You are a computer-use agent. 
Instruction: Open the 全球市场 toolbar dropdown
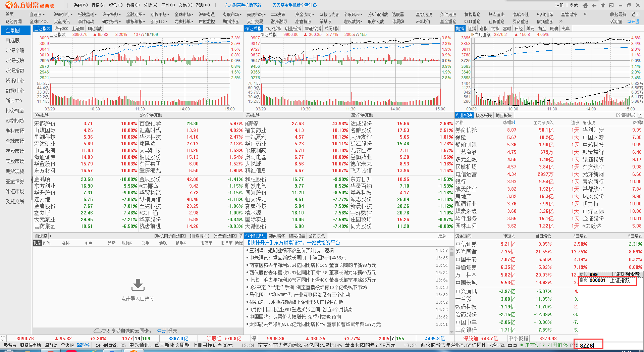click(x=184, y=14)
